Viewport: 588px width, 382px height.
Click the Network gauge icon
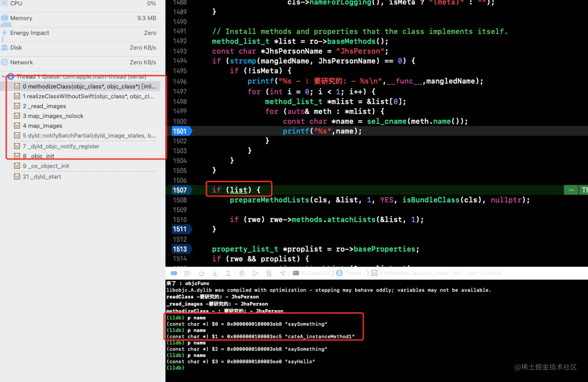pos(4,62)
